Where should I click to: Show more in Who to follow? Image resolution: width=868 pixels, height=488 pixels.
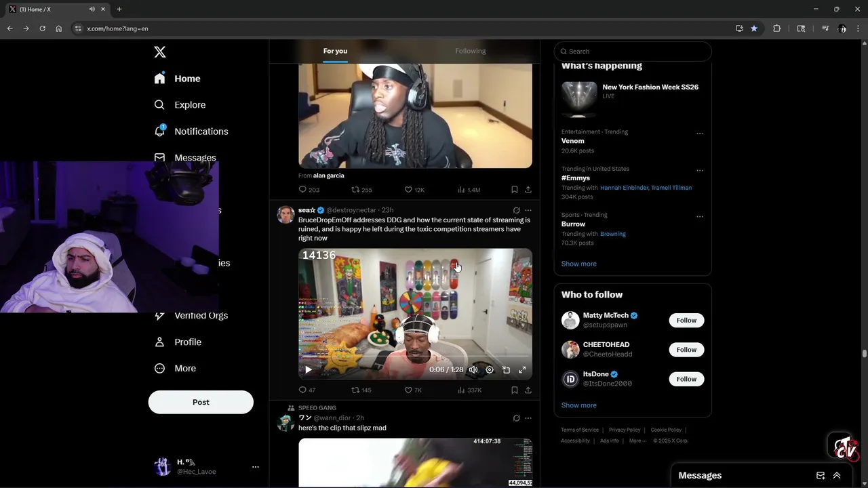click(x=579, y=405)
